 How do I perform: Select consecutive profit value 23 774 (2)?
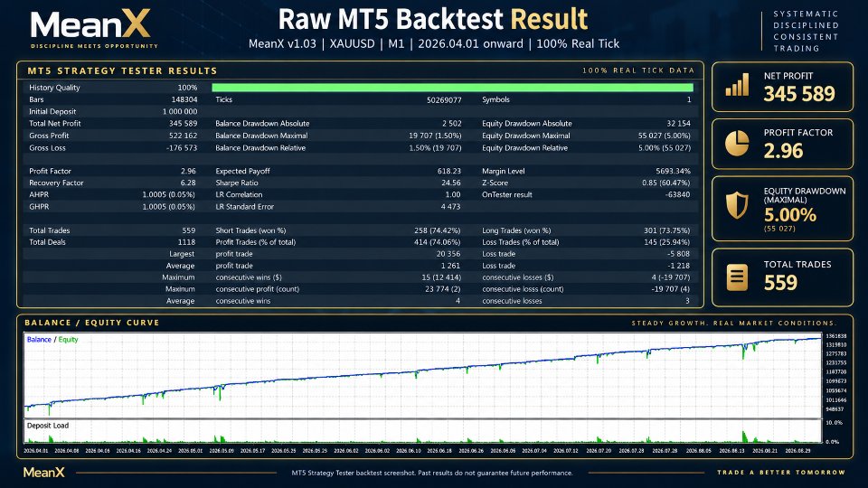pos(443,289)
